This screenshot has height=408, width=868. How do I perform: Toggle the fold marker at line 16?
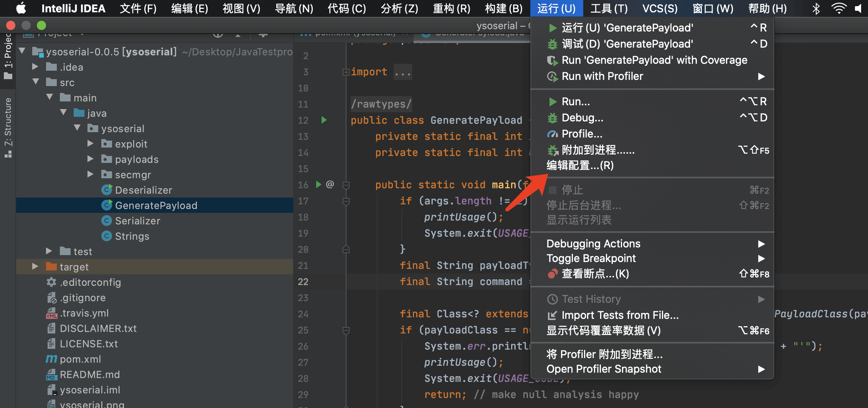[x=346, y=185]
